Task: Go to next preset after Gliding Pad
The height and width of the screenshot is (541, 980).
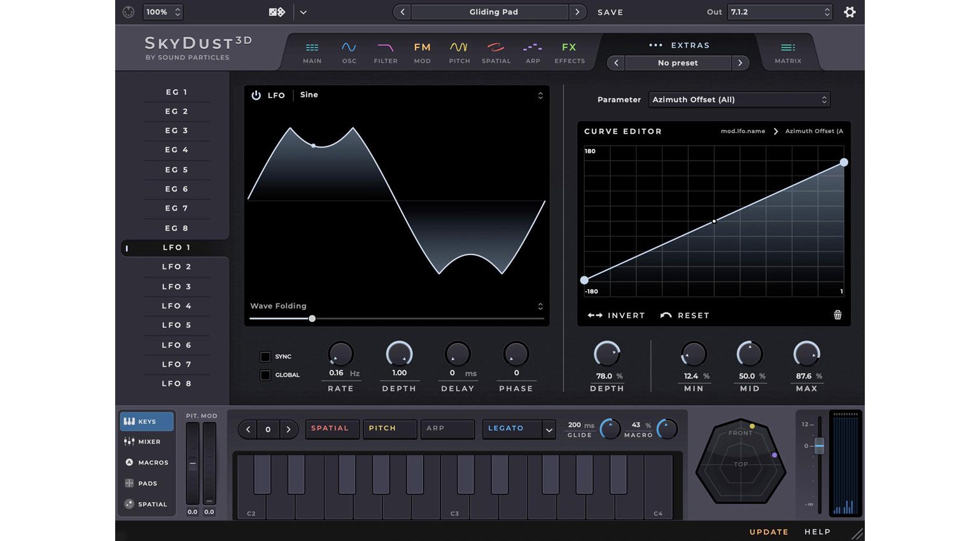Action: (577, 12)
